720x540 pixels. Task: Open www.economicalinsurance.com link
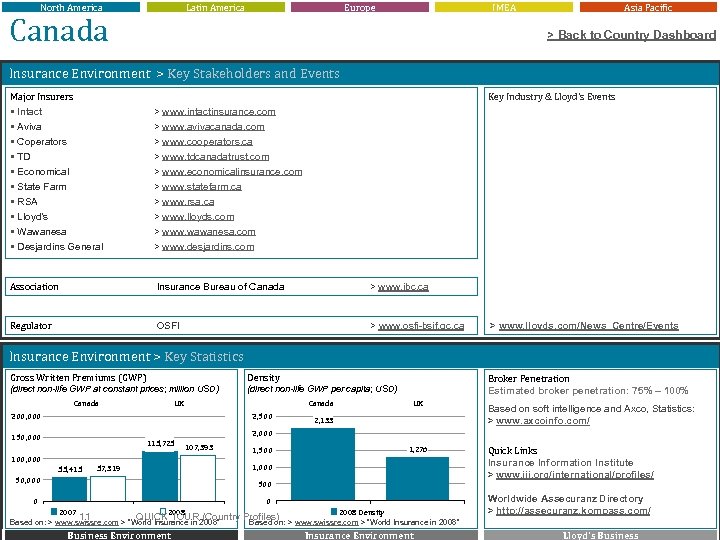coord(232,172)
